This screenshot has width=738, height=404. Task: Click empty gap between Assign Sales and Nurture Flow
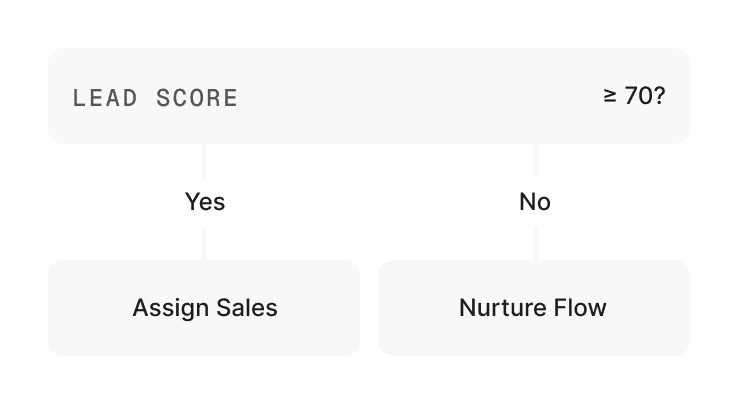(369, 308)
